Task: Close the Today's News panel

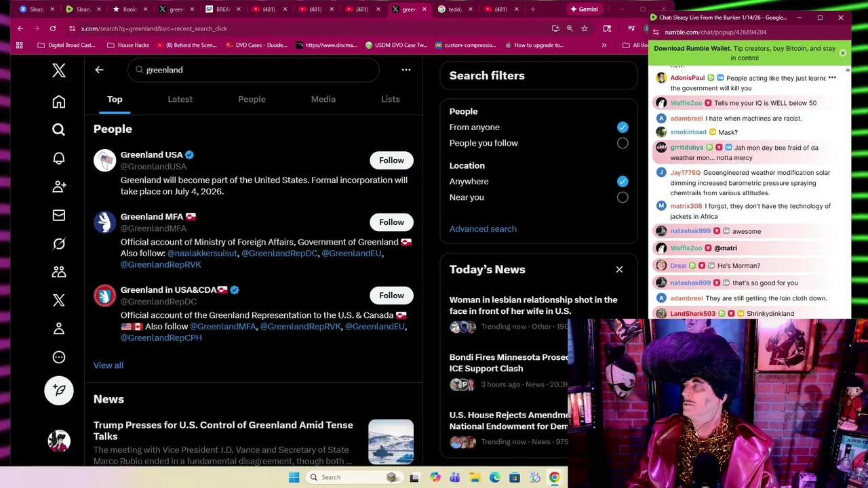Action: [x=619, y=270]
